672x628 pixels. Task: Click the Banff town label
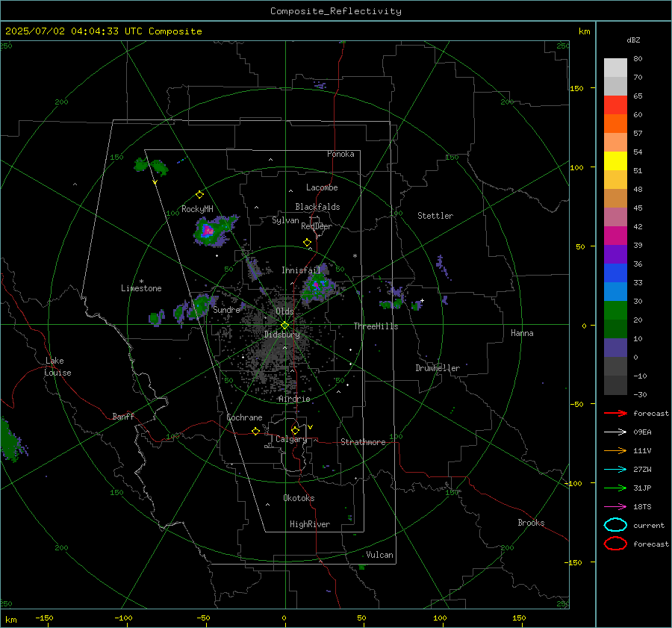click(x=123, y=417)
